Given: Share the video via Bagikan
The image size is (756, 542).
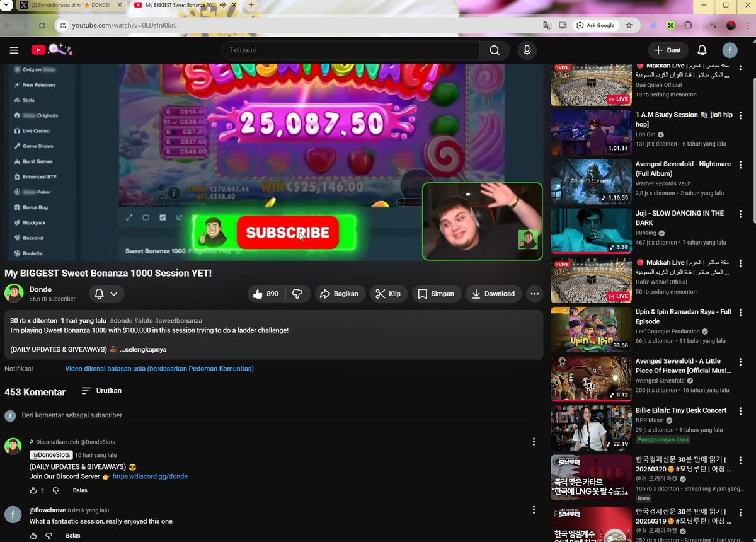Looking at the screenshot, I should pyautogui.click(x=339, y=294).
